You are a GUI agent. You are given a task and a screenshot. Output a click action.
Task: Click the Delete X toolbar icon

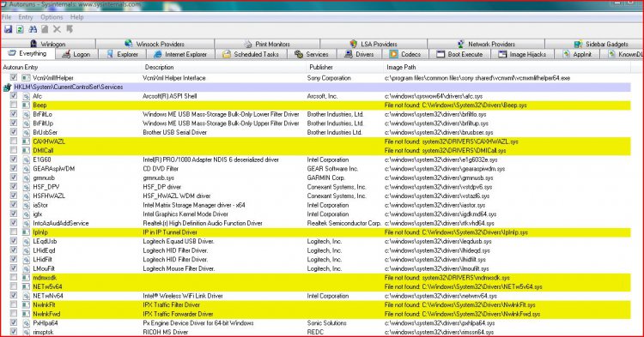click(57, 29)
